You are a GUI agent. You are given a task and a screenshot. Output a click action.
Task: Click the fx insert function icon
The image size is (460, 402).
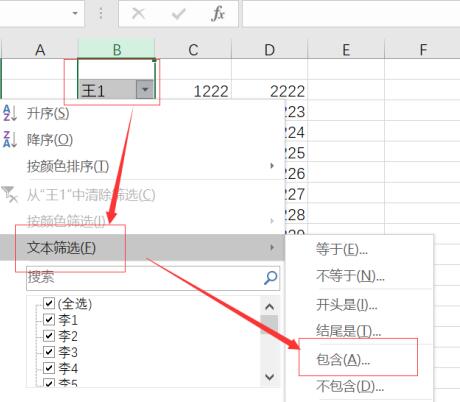(218, 14)
